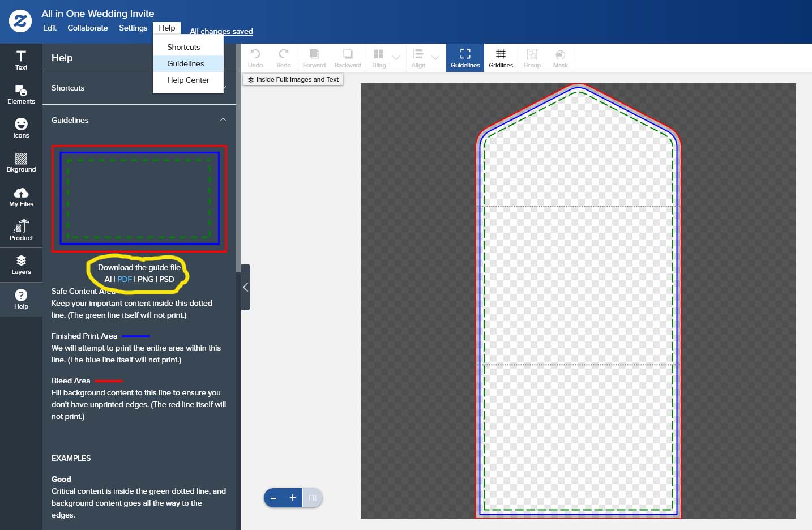Screen dimensions: 812x530
Task: Open the Align options dropdown arrow
Action: 435,58
